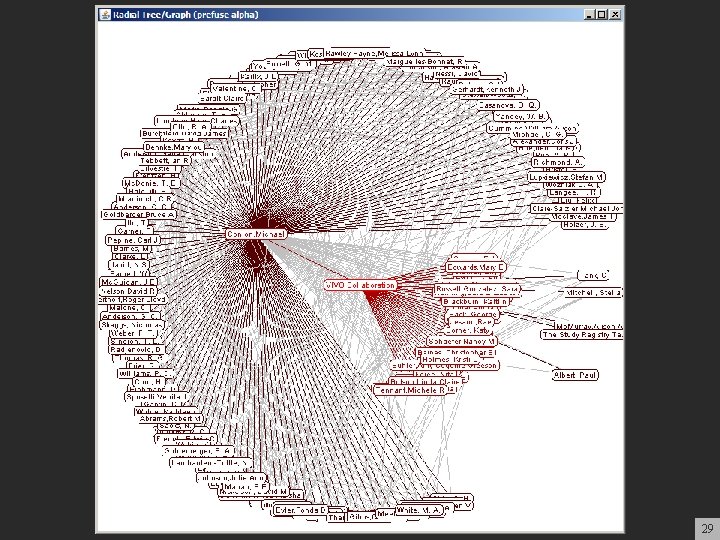Click the Langee node on right side
This screenshot has width=720, height=540.
[574, 193]
